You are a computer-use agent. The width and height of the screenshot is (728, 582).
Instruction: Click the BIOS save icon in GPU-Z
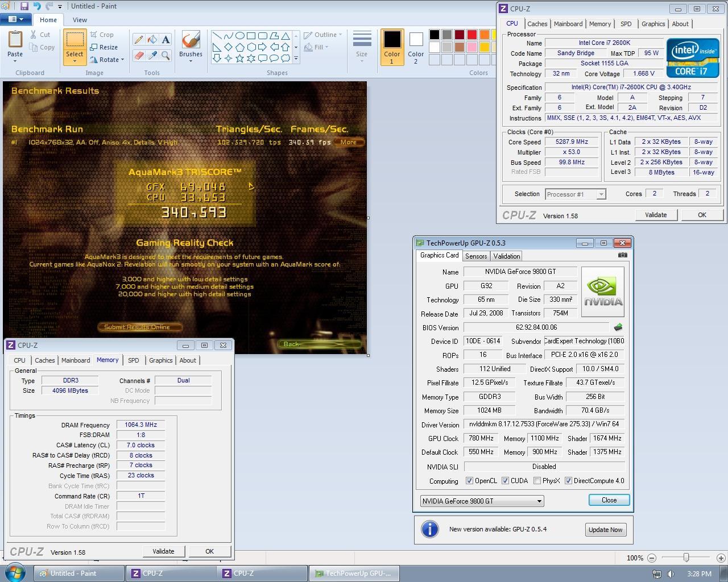click(618, 327)
